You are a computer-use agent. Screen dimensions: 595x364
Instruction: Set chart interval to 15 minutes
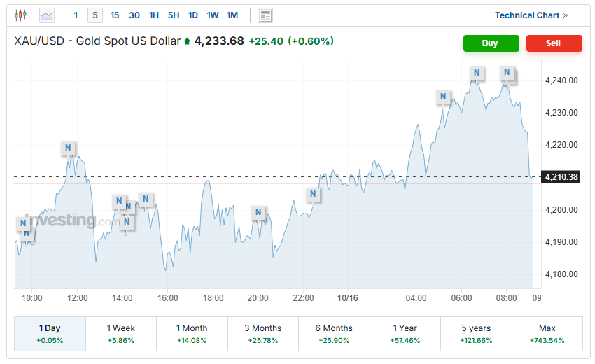115,15
